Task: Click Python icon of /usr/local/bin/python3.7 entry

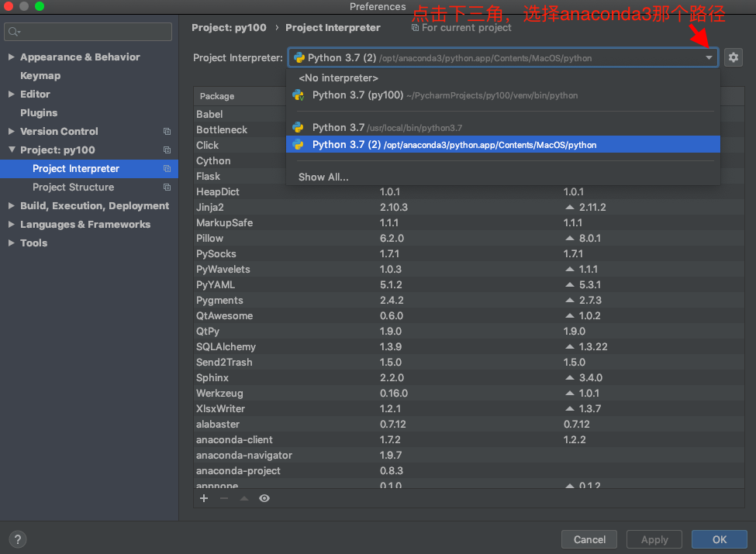Action: 299,128
